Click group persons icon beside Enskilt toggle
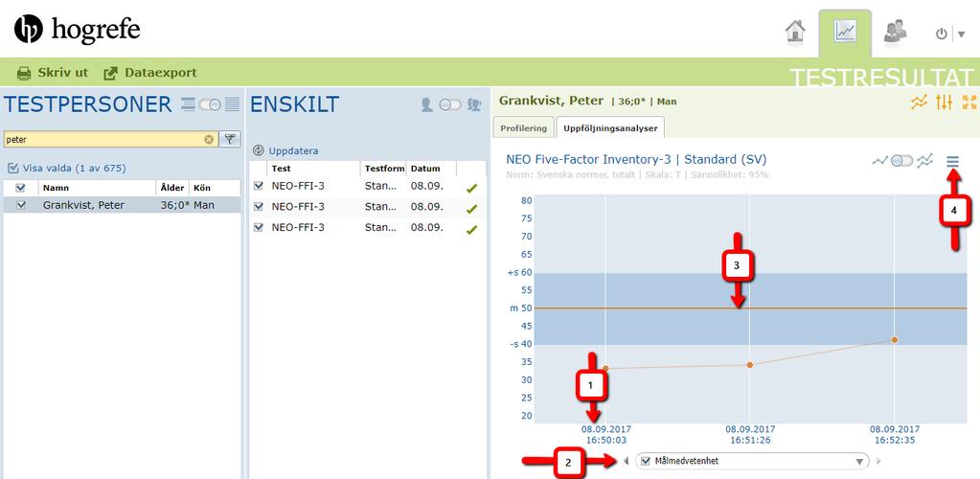This screenshot has width=980, height=479. click(x=474, y=104)
